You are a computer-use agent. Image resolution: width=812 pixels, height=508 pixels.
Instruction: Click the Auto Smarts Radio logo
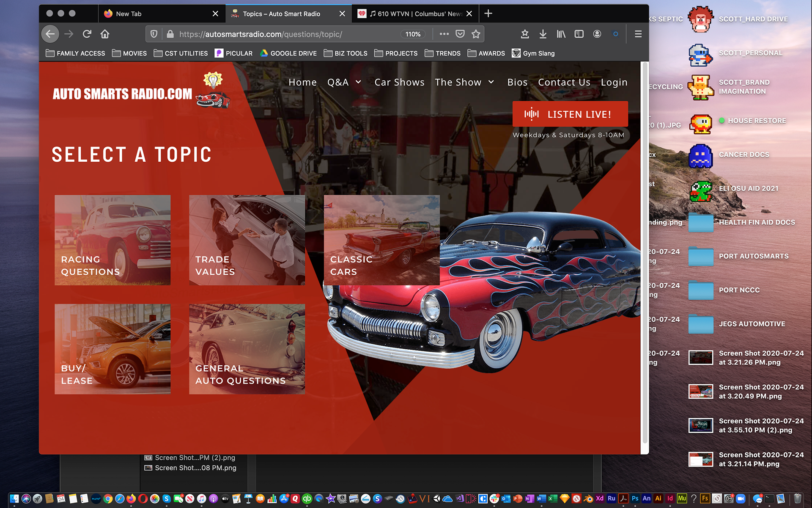point(141,91)
